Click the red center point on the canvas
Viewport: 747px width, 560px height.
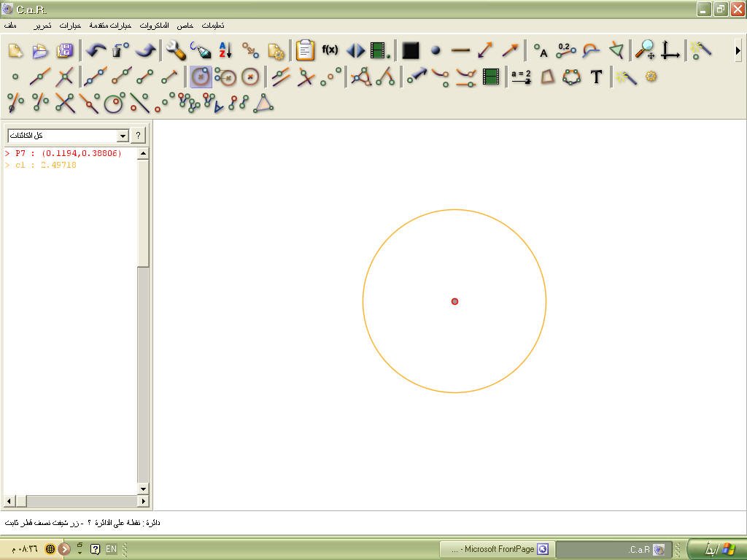click(454, 301)
